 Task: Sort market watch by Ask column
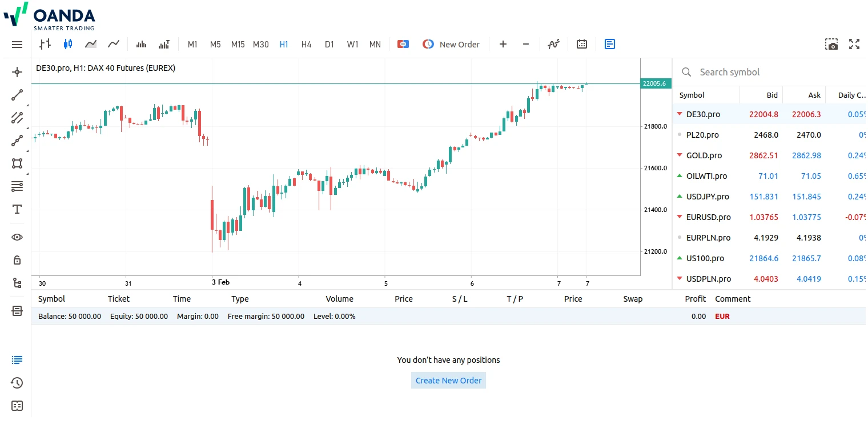pos(814,95)
